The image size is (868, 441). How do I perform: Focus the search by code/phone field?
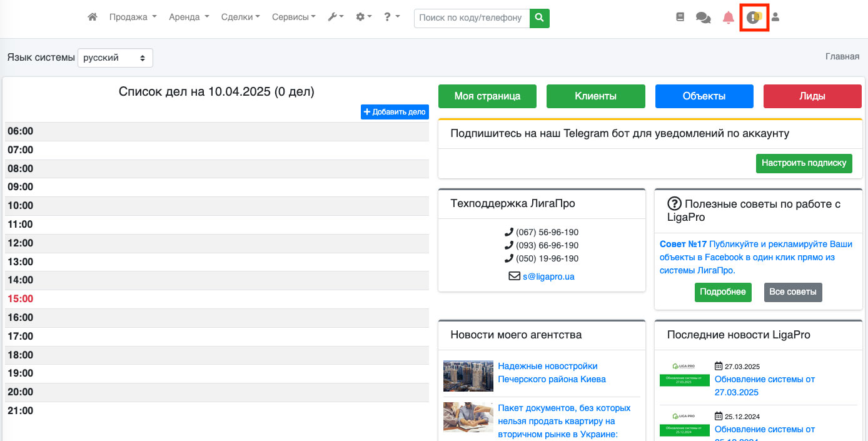coord(472,18)
